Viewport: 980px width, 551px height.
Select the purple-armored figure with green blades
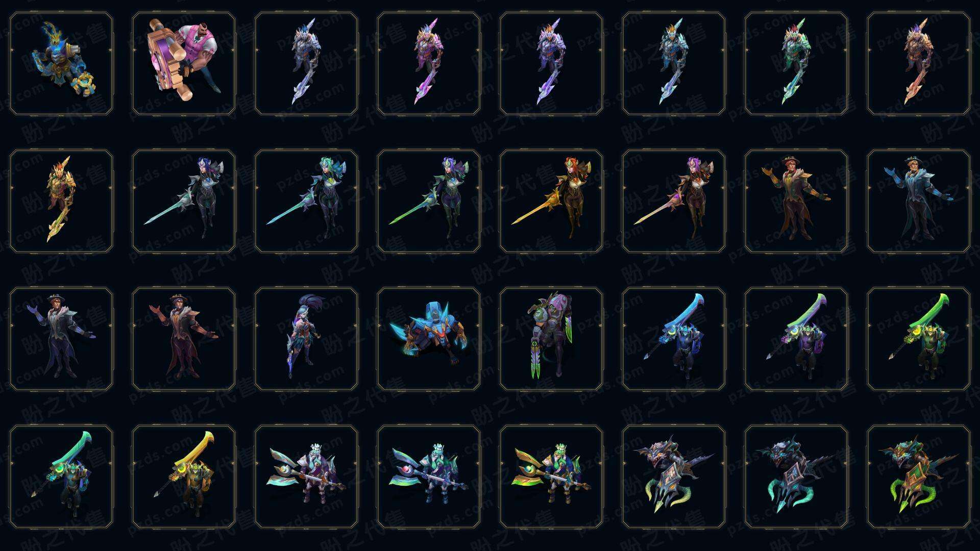551,339
